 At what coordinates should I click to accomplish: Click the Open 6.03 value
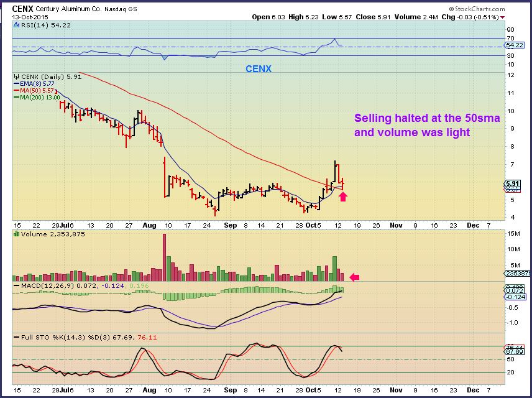pos(268,17)
